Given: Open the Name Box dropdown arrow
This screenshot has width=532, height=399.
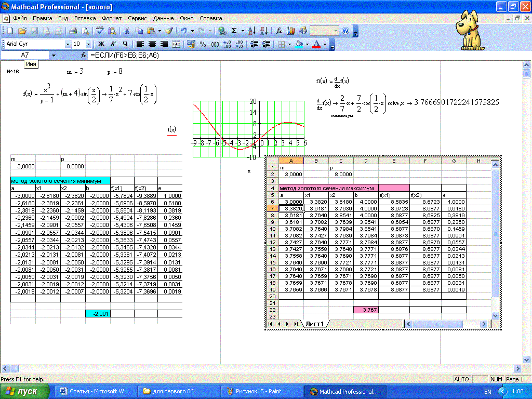Looking at the screenshot, I should (53, 55).
